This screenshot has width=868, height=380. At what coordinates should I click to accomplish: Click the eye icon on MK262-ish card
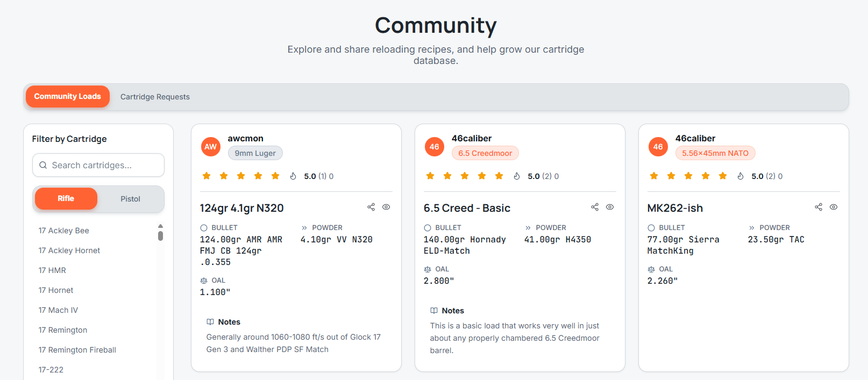click(x=834, y=207)
